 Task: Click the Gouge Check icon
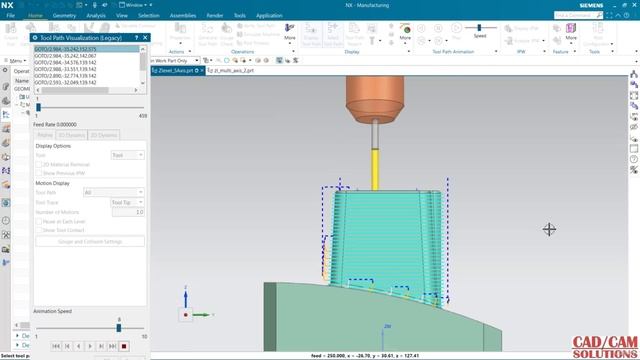226,33
